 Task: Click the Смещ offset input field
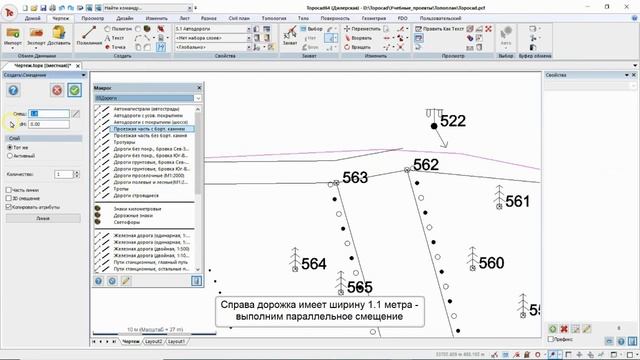tap(49, 113)
